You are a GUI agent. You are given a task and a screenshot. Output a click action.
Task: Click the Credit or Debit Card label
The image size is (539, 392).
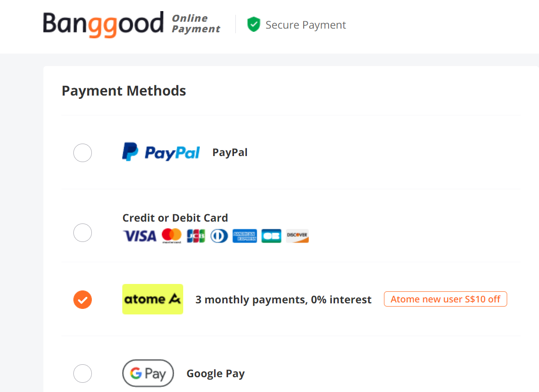tap(175, 218)
